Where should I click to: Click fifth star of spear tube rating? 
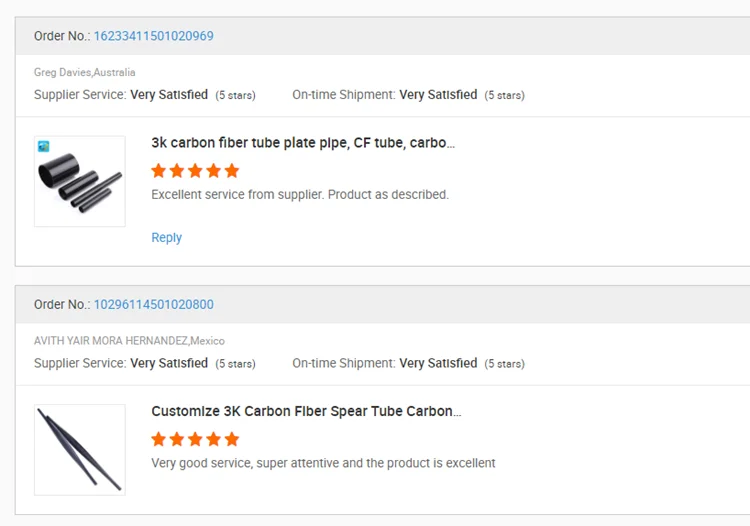pyautogui.click(x=232, y=439)
